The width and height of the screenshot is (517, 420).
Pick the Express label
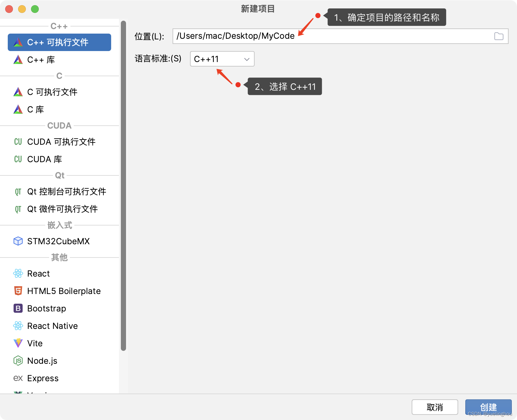[43, 378]
